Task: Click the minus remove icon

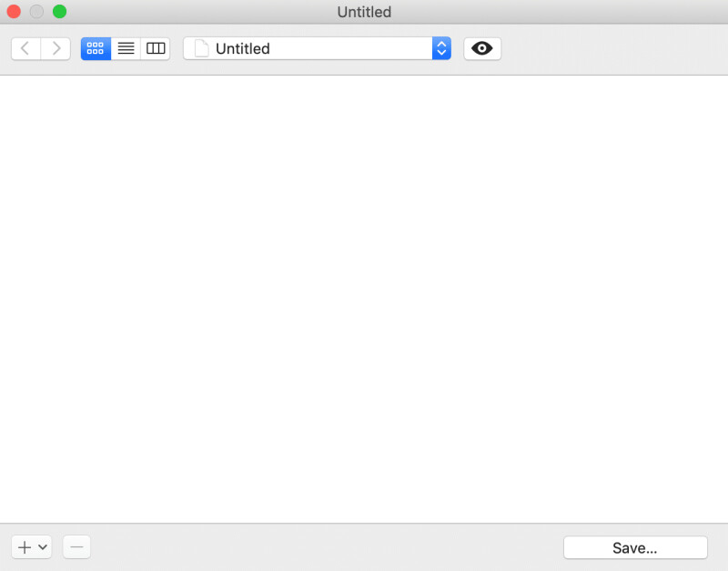Action: [76, 546]
